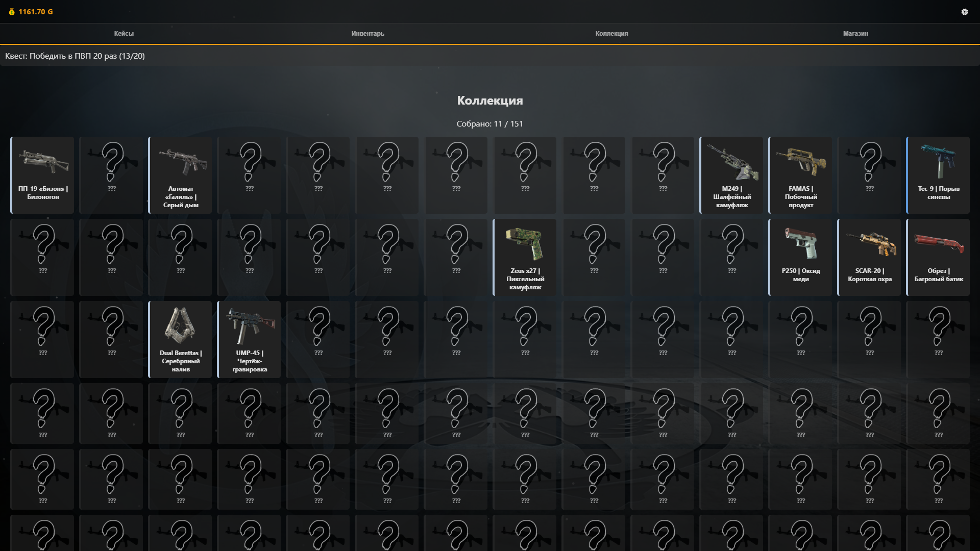980x551 pixels.
Task: Open the Dual Berettas Серебряный налив card
Action: (x=180, y=339)
